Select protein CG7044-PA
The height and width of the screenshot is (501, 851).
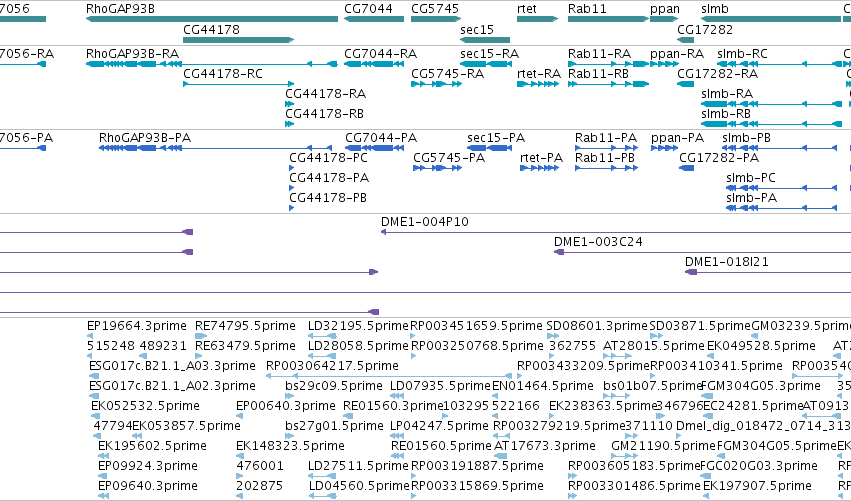coord(381,138)
